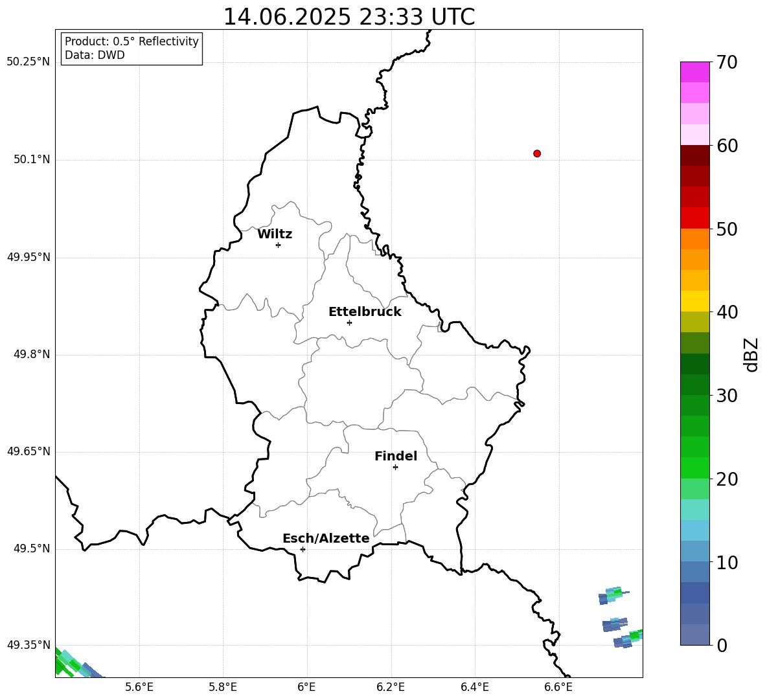Select the Esch/Alzette city label
Screen dimensions: 767x700
point(326,538)
